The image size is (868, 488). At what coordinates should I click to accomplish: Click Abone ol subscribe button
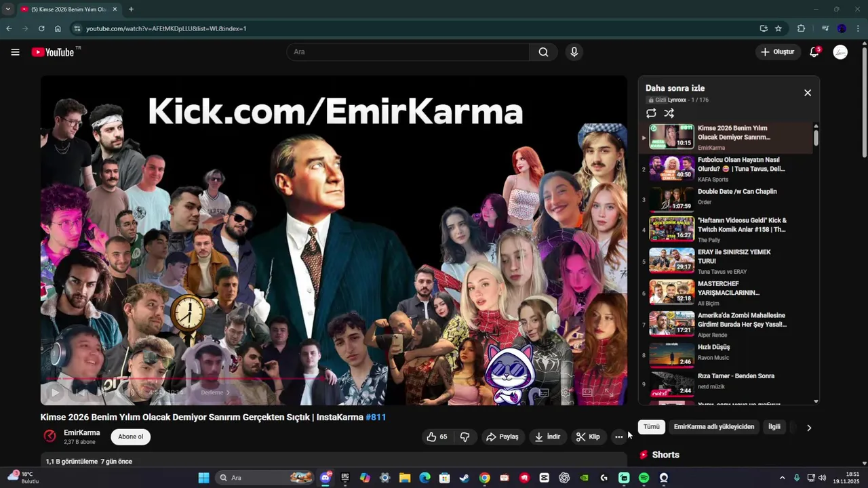click(131, 437)
